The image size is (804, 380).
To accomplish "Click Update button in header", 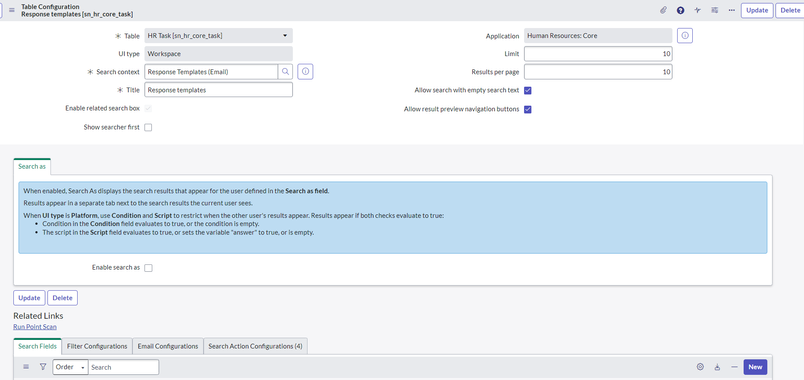I will click(757, 10).
